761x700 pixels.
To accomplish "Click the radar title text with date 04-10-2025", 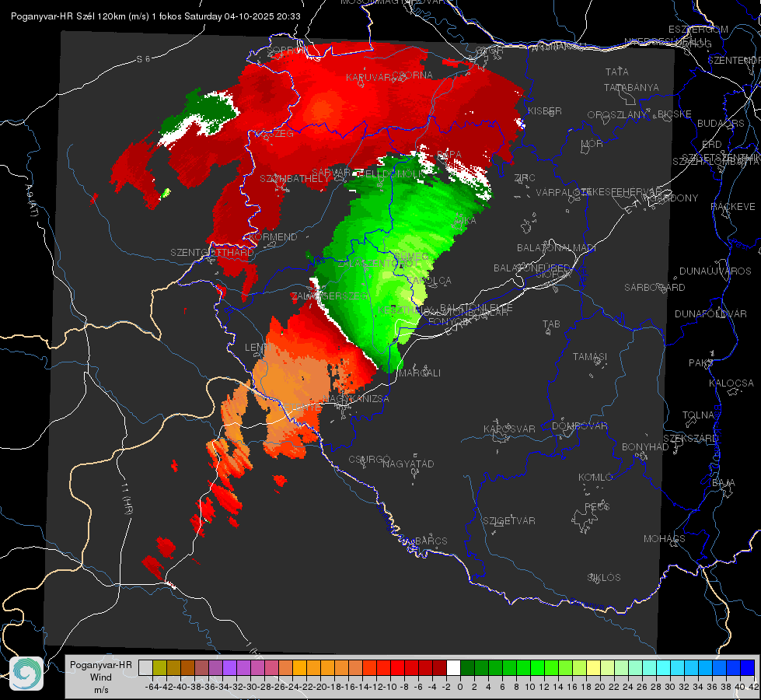I will [155, 16].
